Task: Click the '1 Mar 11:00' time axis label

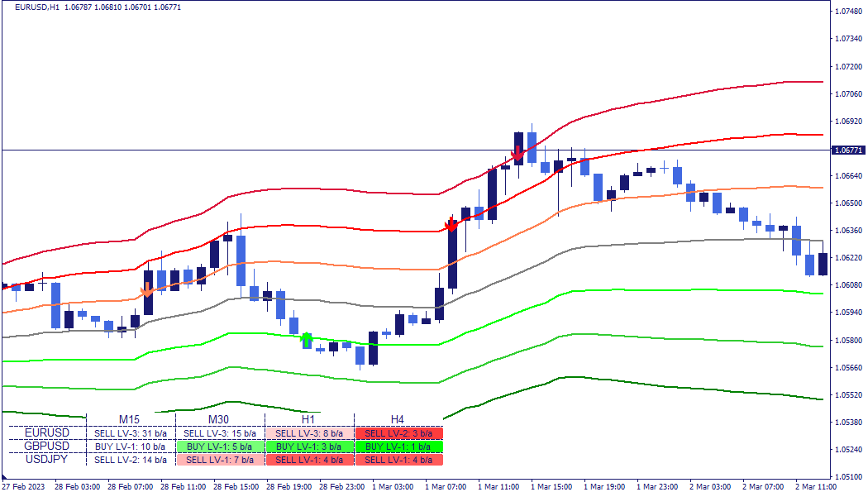Action: pyautogui.click(x=498, y=486)
